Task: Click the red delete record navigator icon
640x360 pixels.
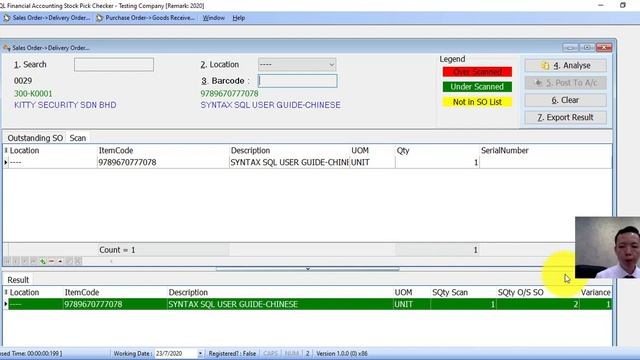Action: [51, 261]
